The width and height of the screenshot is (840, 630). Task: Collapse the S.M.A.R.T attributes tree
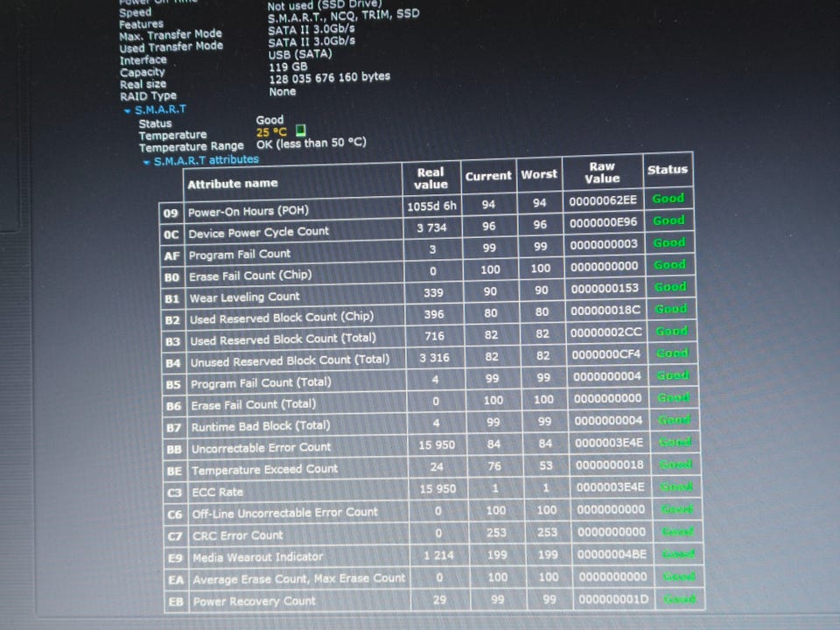click(x=146, y=162)
